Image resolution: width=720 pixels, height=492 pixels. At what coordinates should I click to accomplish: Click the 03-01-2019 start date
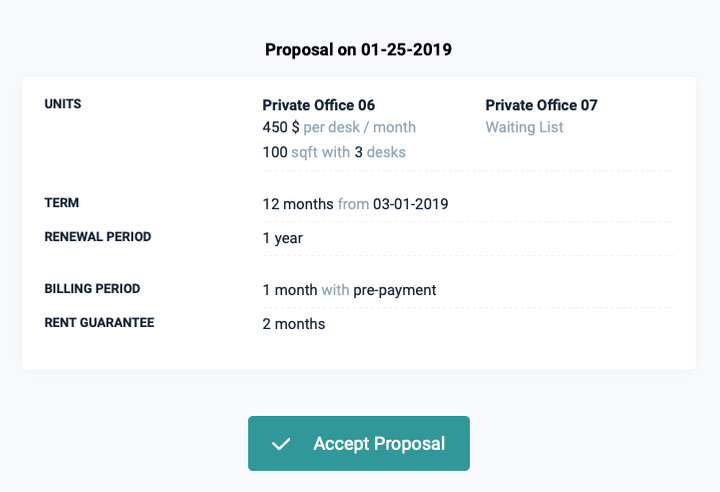[410, 204]
